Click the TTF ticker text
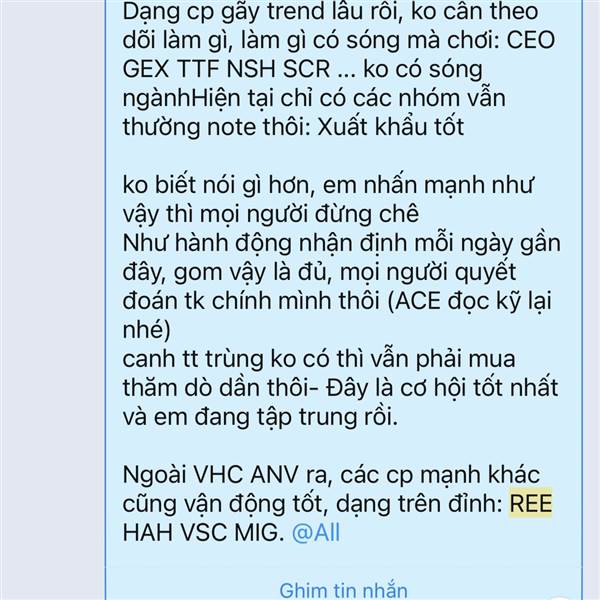 tap(198, 69)
